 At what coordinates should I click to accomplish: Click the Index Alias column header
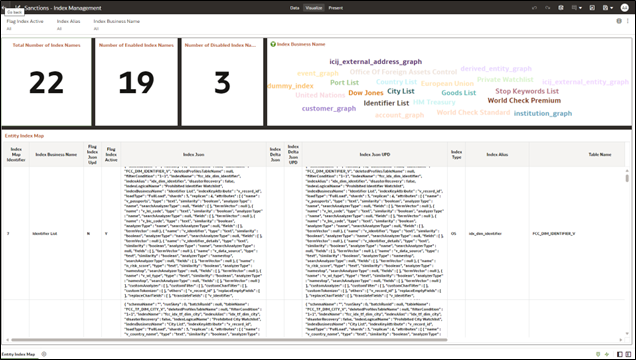pos(497,154)
